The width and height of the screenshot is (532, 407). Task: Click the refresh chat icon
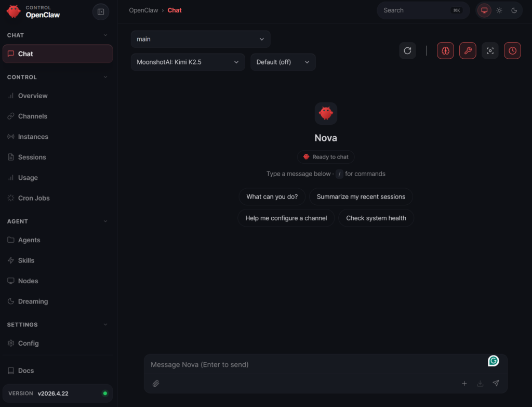pyautogui.click(x=407, y=50)
